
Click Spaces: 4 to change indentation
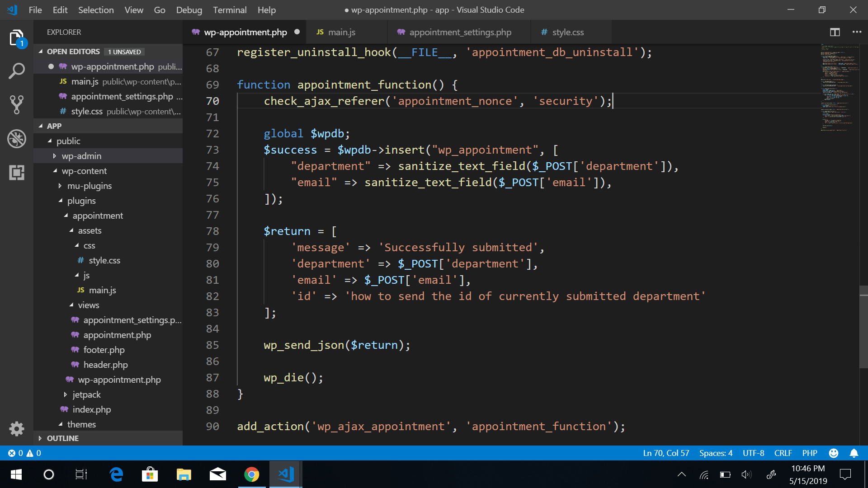coord(716,453)
